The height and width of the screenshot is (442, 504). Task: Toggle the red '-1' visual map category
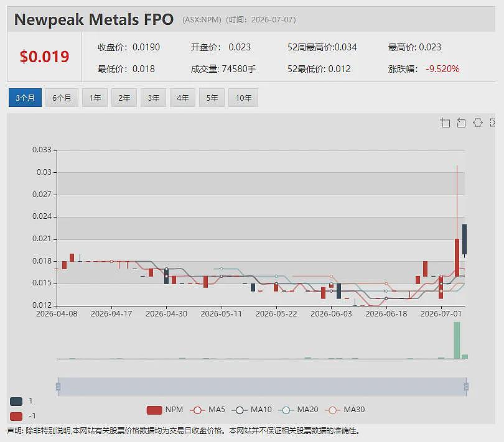point(16,417)
